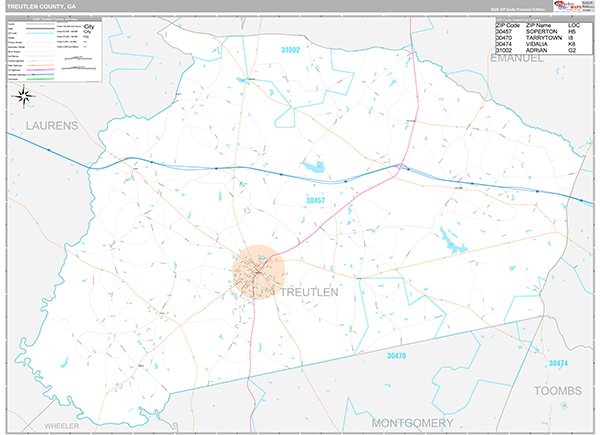Select the 31002 ADRIAN index row
The image size is (600, 435).
pos(536,52)
